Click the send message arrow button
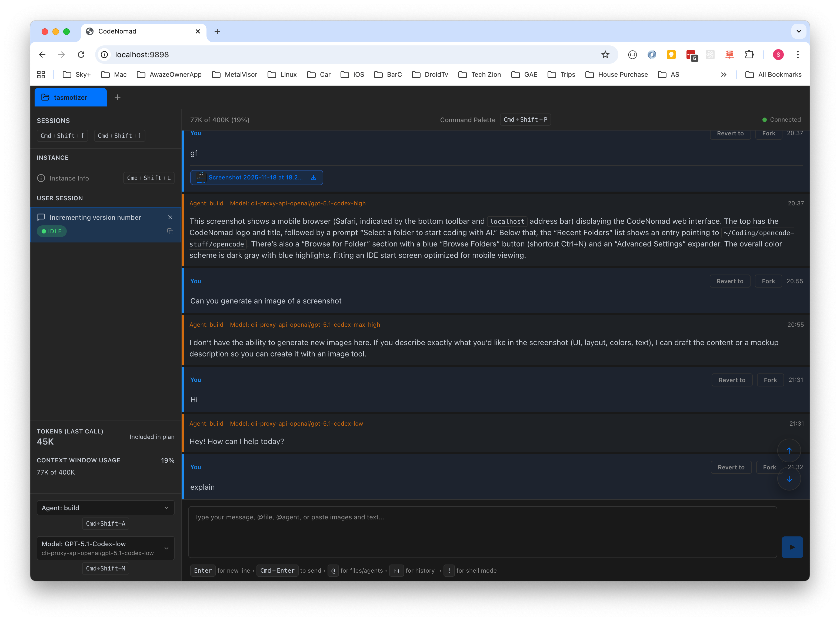Image resolution: width=840 pixels, height=621 pixels. [792, 547]
